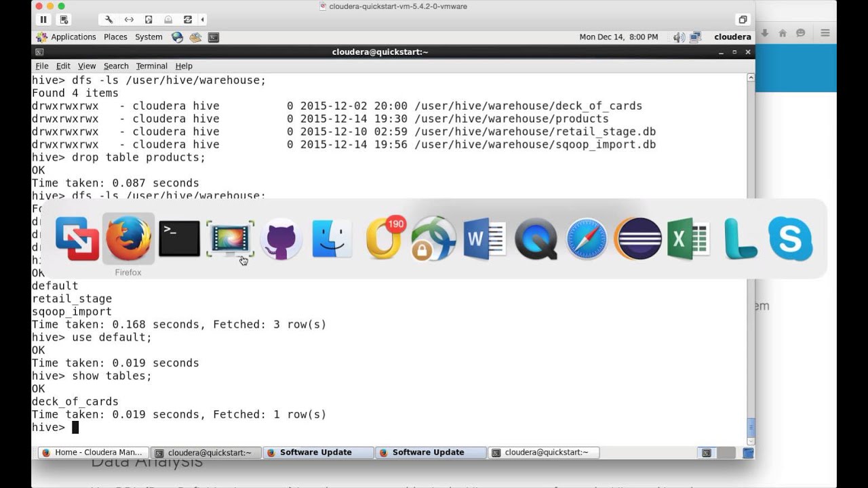Image resolution: width=868 pixels, height=488 pixels.
Task: Click the VMware CD/DVD drive icon
Action: tap(168, 20)
